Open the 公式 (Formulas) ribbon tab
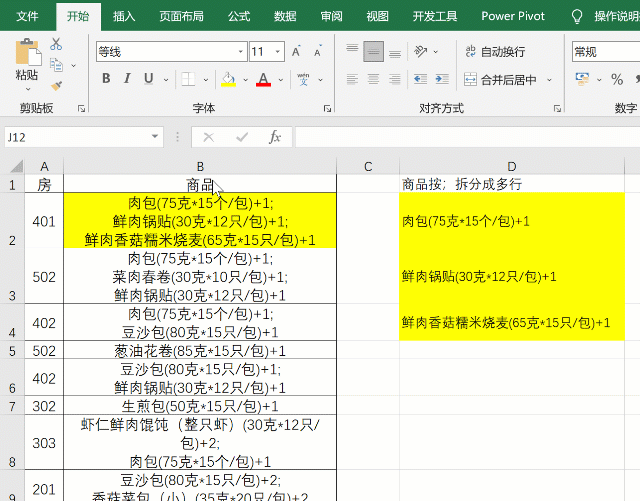The height and width of the screenshot is (501, 640). [x=239, y=16]
